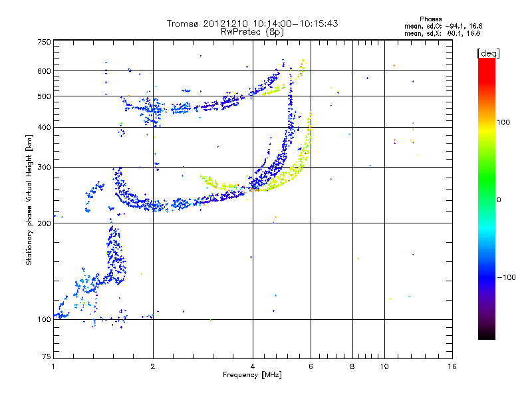Click the '16' x-axis tick label
Screen dimensions: 532x399
coord(452,366)
